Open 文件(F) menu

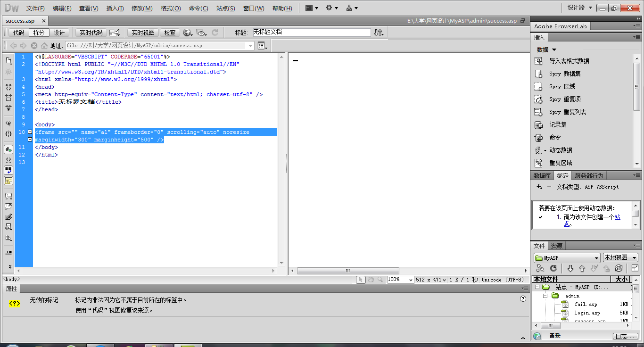pyautogui.click(x=35, y=8)
